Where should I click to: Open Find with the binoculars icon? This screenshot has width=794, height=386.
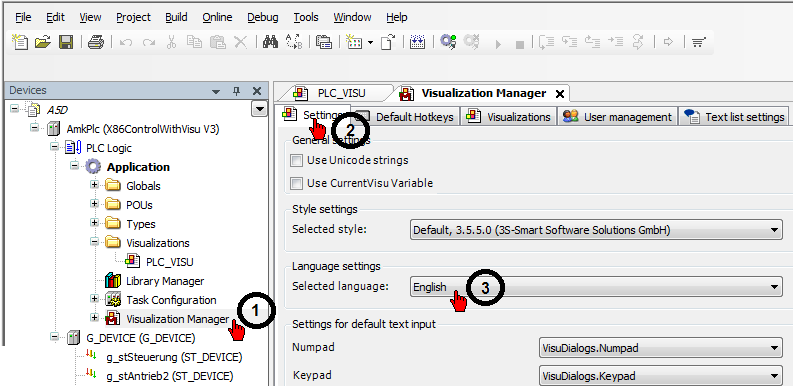[270, 42]
